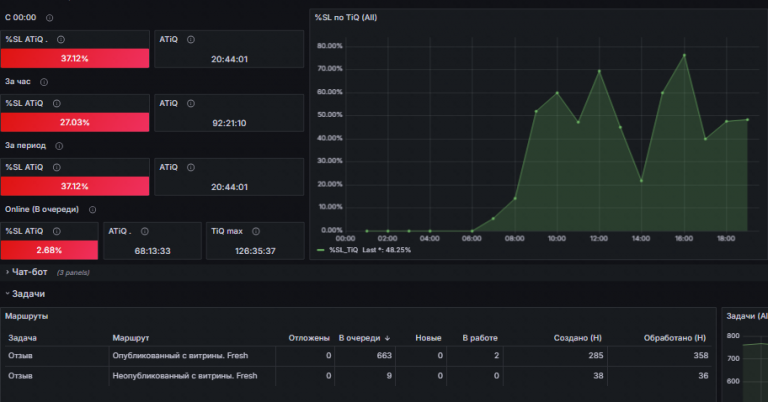Click info icon beside С 00:00 heading
768x402 pixels.
pyautogui.click(x=49, y=18)
